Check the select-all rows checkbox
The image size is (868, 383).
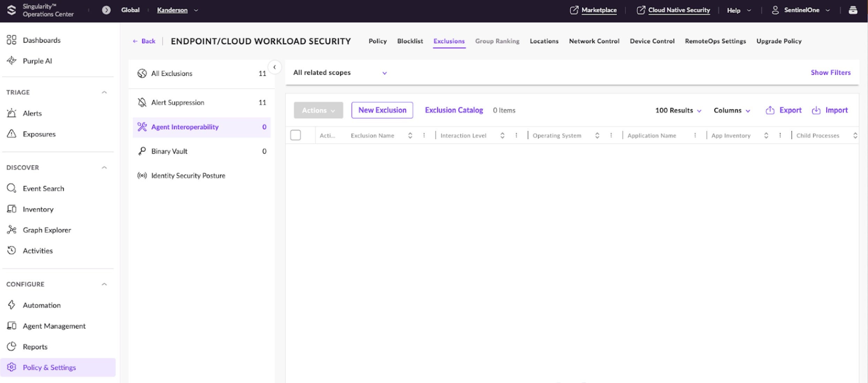point(295,135)
